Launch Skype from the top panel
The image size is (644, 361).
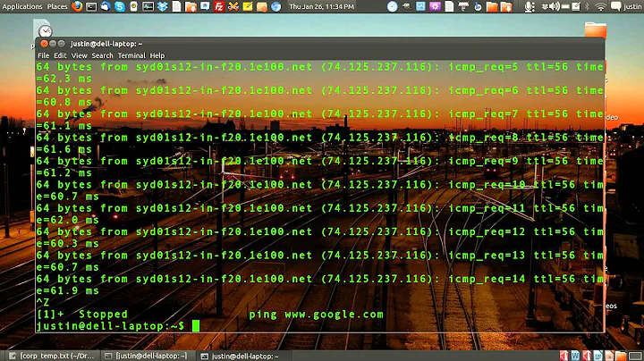pos(120,6)
